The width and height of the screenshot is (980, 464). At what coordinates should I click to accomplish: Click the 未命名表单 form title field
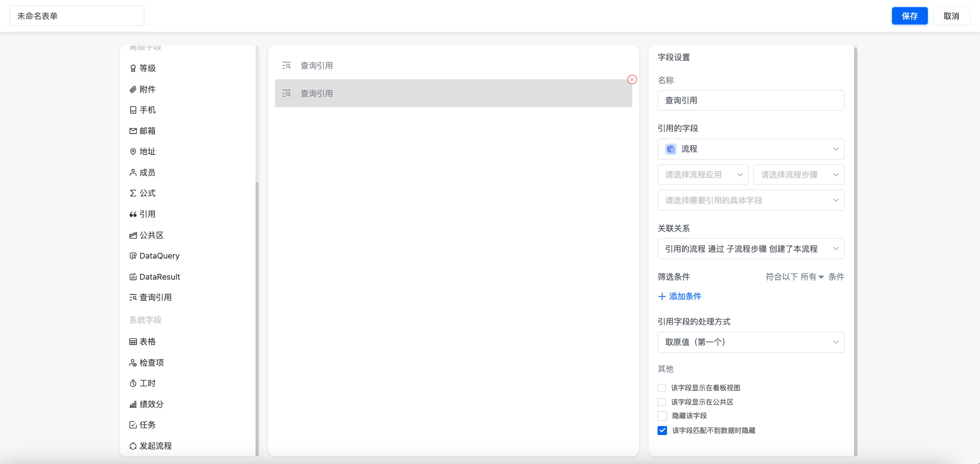click(77, 16)
